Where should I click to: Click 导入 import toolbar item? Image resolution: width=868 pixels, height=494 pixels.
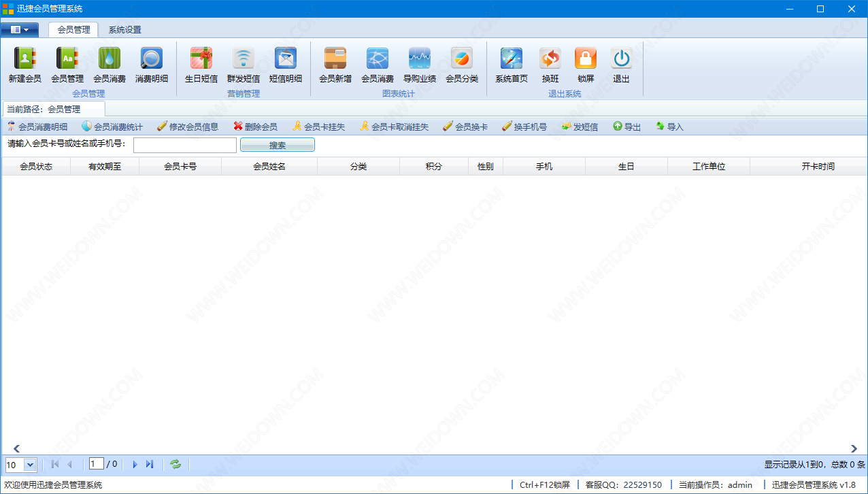click(670, 127)
